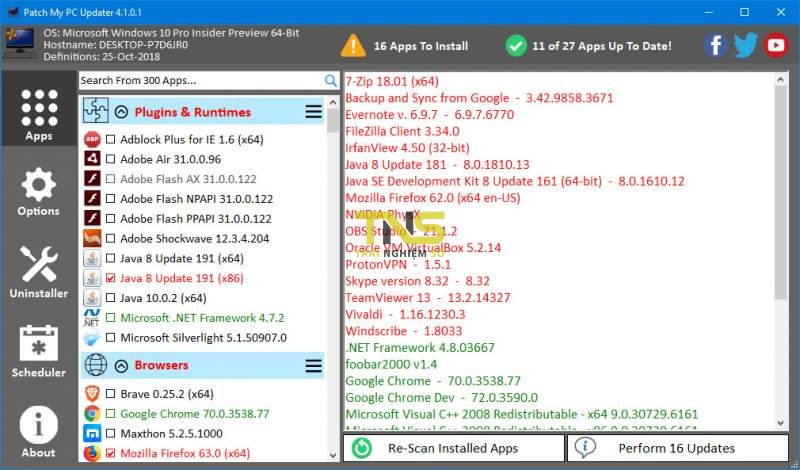Click the Brave browser lion icon
The width and height of the screenshot is (800, 470).
pyautogui.click(x=92, y=394)
